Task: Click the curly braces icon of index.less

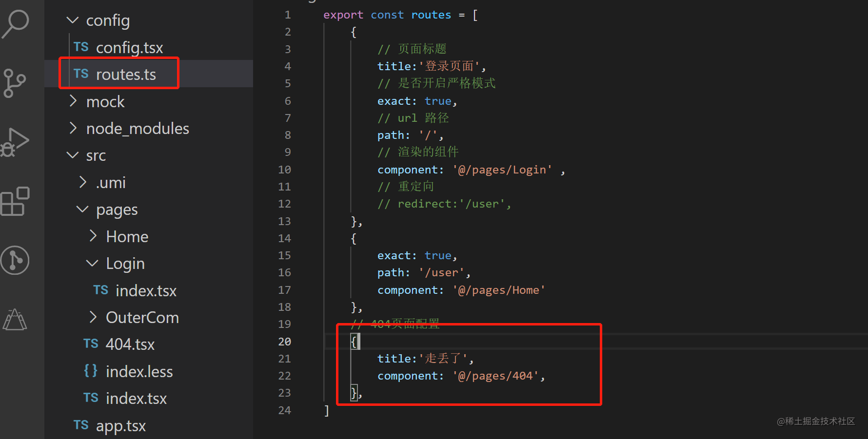Action: (91, 371)
